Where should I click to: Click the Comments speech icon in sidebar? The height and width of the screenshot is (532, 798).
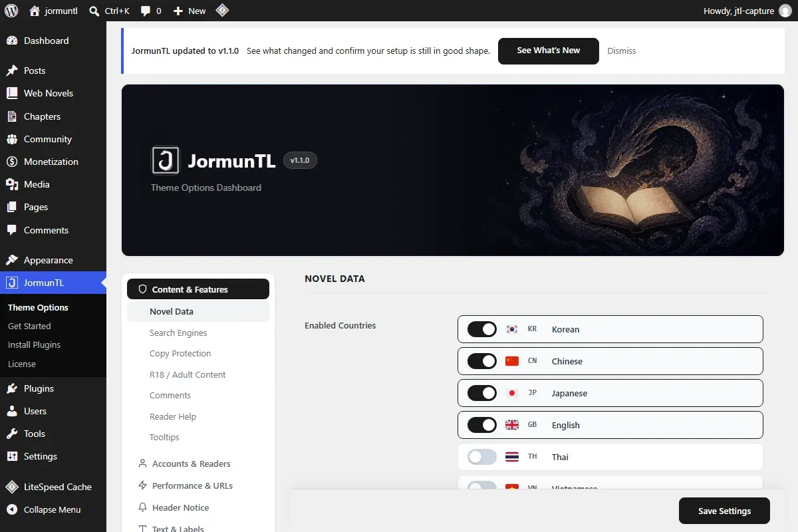[x=12, y=230]
